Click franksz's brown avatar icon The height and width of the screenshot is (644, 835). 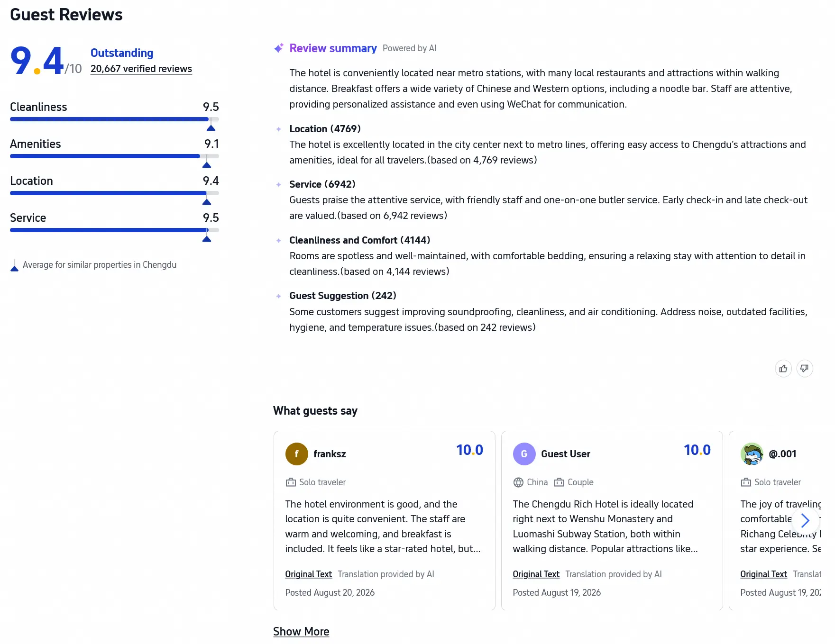(297, 454)
